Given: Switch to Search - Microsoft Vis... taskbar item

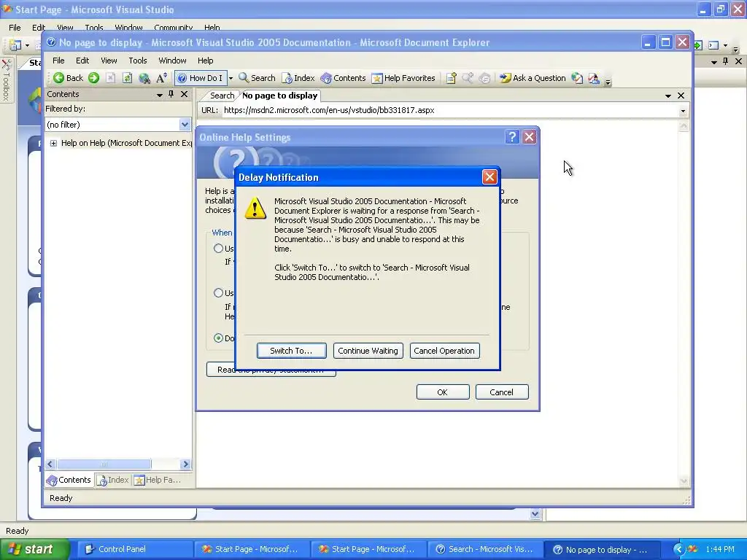Looking at the screenshot, I should pos(484,549).
